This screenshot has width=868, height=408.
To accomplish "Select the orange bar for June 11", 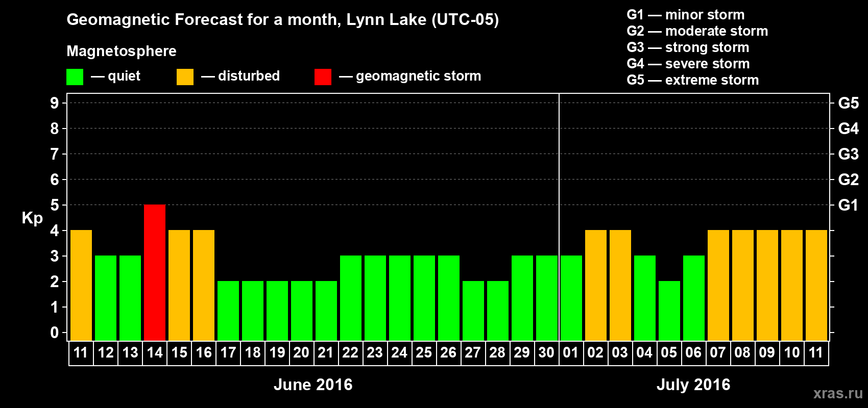I will pyautogui.click(x=81, y=285).
